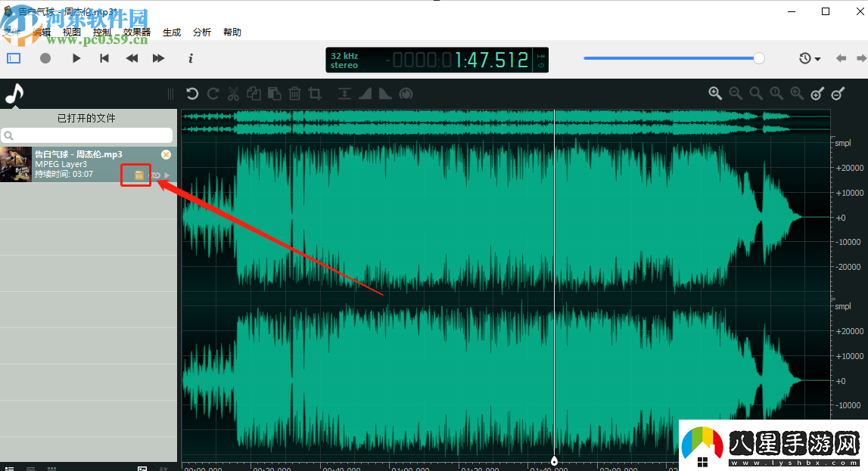Copy the selected audio region
The image size is (868, 471).
(254, 93)
